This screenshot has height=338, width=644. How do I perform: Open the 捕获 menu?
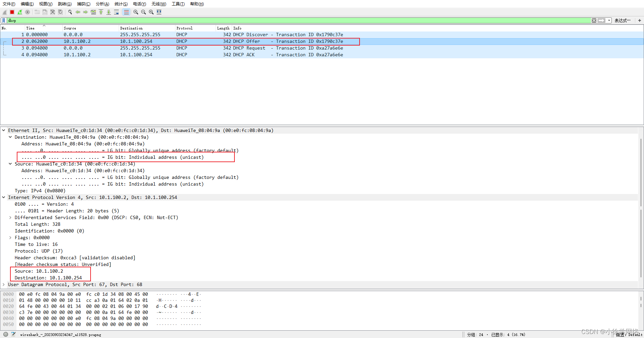84,4
